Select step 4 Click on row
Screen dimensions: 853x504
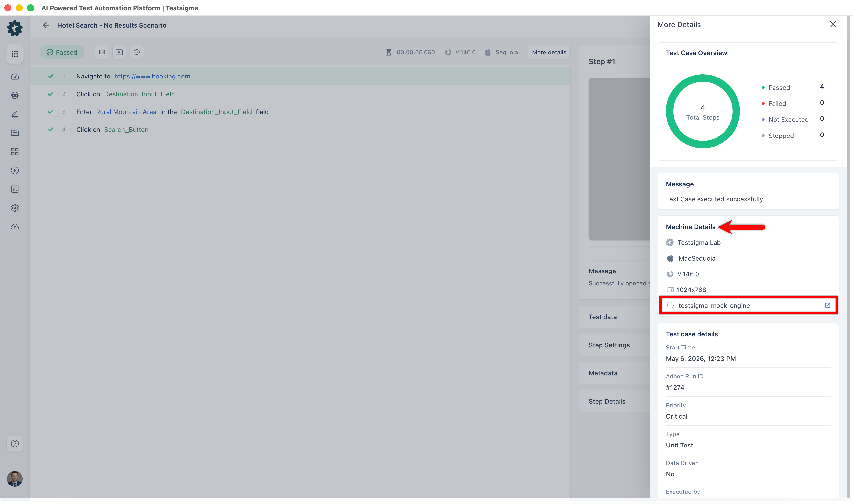click(300, 129)
